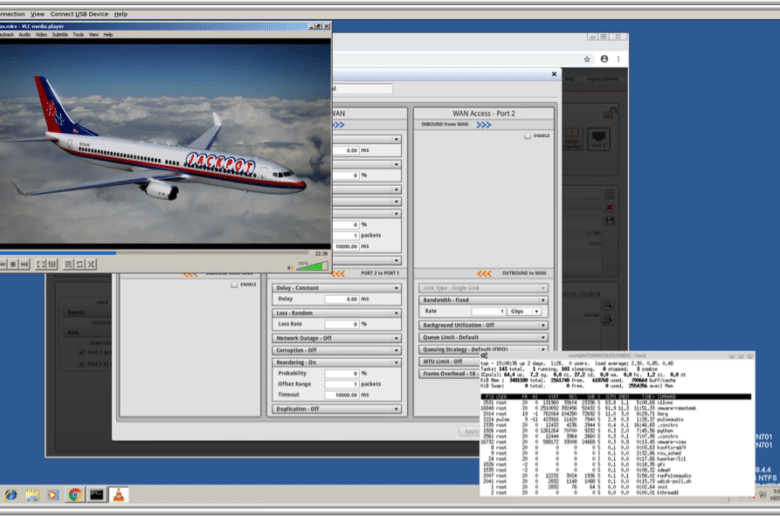Expand the Link Type - Single Link dropdown

[x=484, y=288]
